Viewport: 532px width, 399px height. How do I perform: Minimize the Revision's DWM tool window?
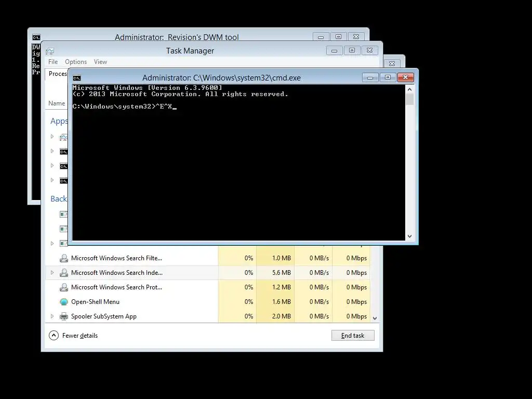point(321,37)
